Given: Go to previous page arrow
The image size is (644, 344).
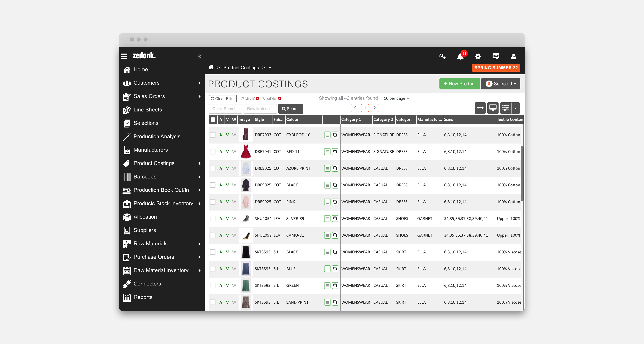Looking at the screenshot, I should tap(355, 108).
